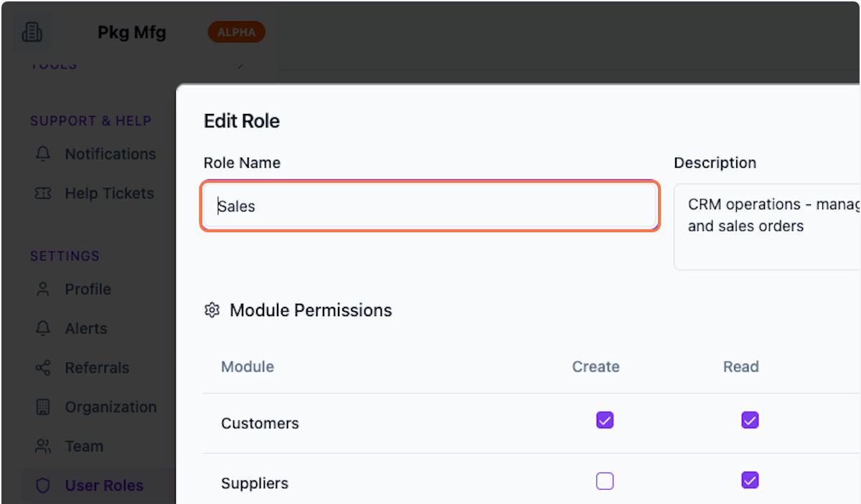Uncheck the Create permission for Customers
The width and height of the screenshot is (861, 504).
604,420
